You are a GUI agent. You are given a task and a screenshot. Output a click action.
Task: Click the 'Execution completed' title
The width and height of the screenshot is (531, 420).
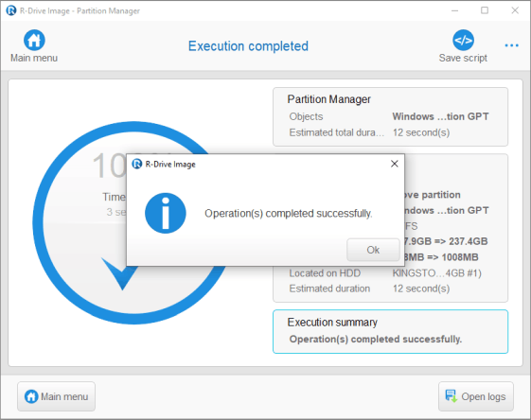(x=248, y=46)
